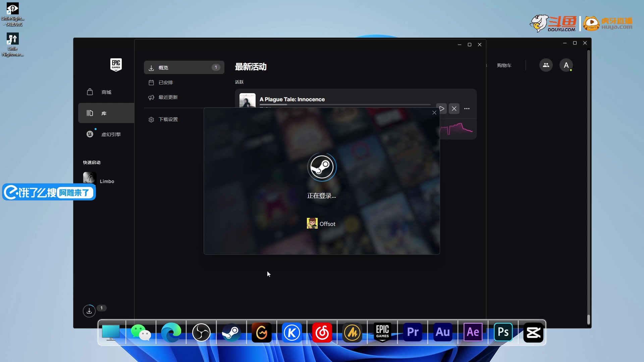The image size is (644, 362).
Task: Open downloads icon at sidebar bottom
Action: point(89,311)
